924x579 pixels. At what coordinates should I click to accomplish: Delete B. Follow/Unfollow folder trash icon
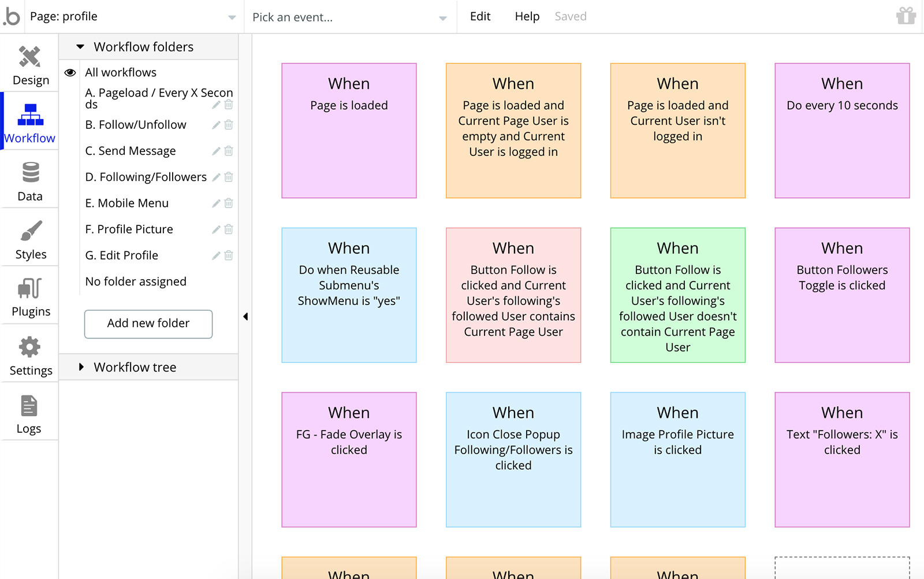229,125
